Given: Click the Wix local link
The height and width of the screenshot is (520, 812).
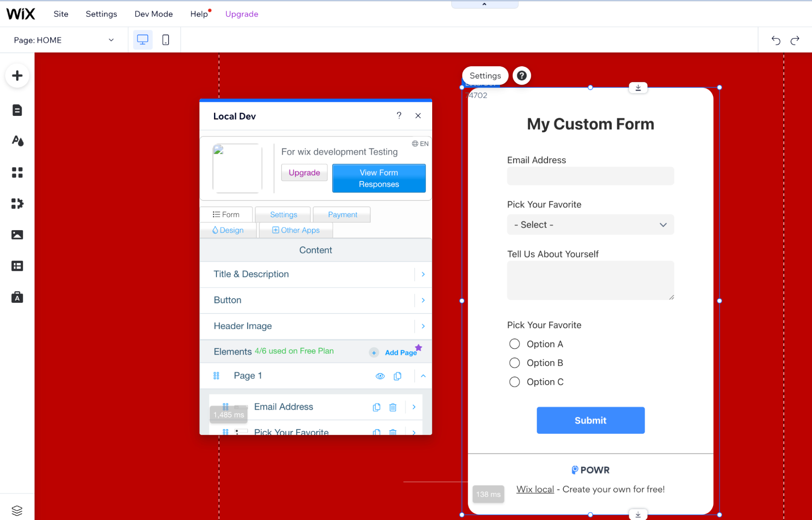Looking at the screenshot, I should pos(535,489).
